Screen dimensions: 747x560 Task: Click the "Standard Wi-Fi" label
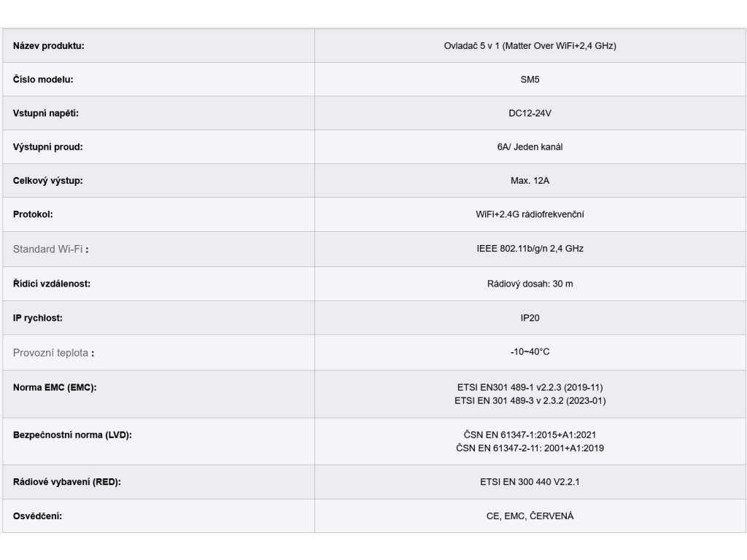coord(48,249)
